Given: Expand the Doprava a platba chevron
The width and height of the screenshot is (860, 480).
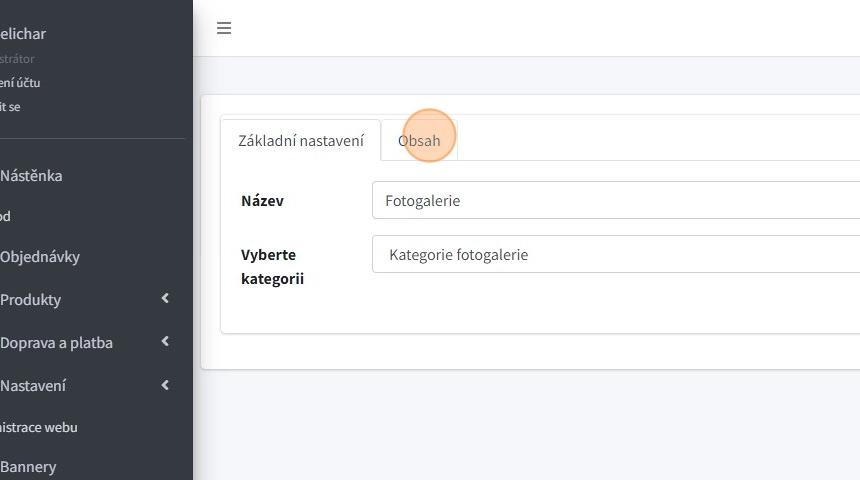Looking at the screenshot, I should click(x=165, y=342).
